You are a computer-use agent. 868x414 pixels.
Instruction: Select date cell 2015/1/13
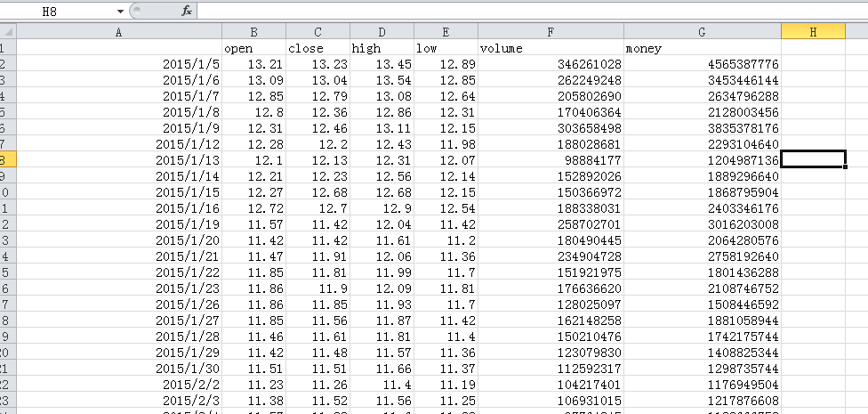point(119,160)
